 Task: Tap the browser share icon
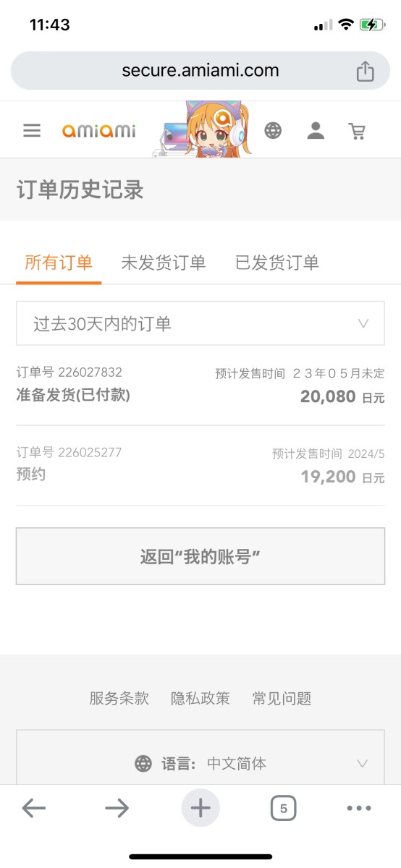click(366, 71)
